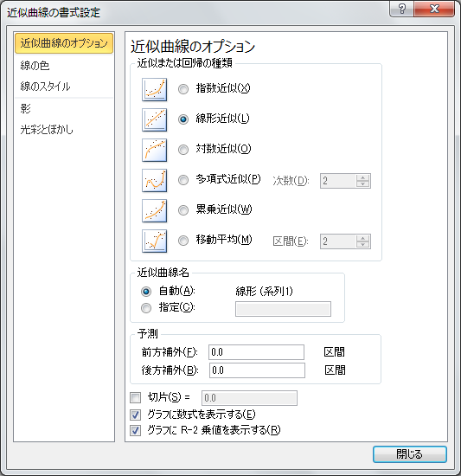Uncheck グラフに R-2 乗値を表示する checkbox
Image resolution: width=461 pixels, height=476 pixels.
135,430
